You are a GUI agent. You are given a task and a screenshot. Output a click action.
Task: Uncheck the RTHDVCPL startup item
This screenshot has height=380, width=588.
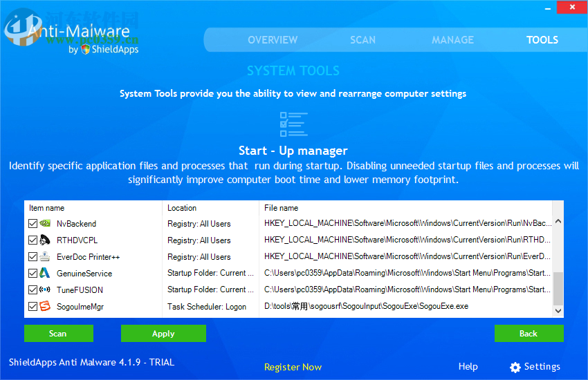tap(33, 240)
